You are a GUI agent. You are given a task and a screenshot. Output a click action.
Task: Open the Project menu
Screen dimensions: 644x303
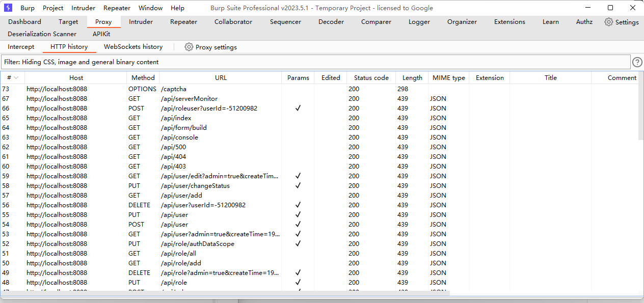[x=53, y=8]
